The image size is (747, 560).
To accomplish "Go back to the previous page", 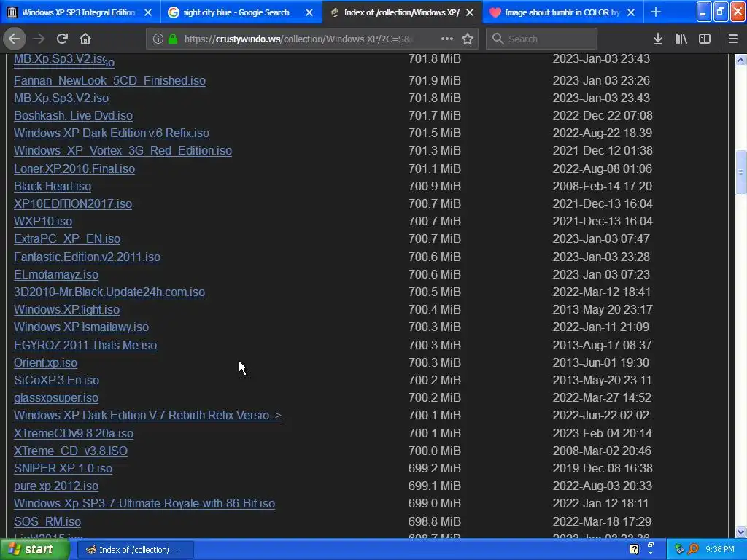I will pos(15,39).
